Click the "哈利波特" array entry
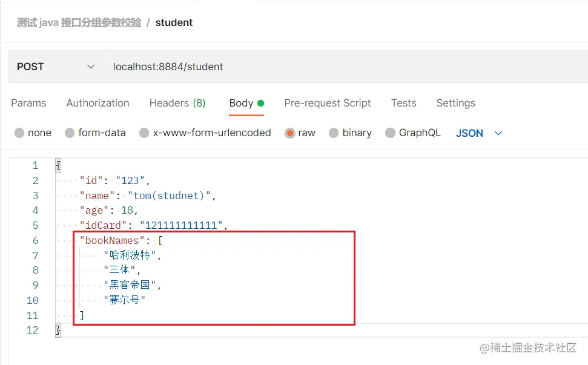Screen dimensions: 588x365 pyautogui.click(x=130, y=255)
